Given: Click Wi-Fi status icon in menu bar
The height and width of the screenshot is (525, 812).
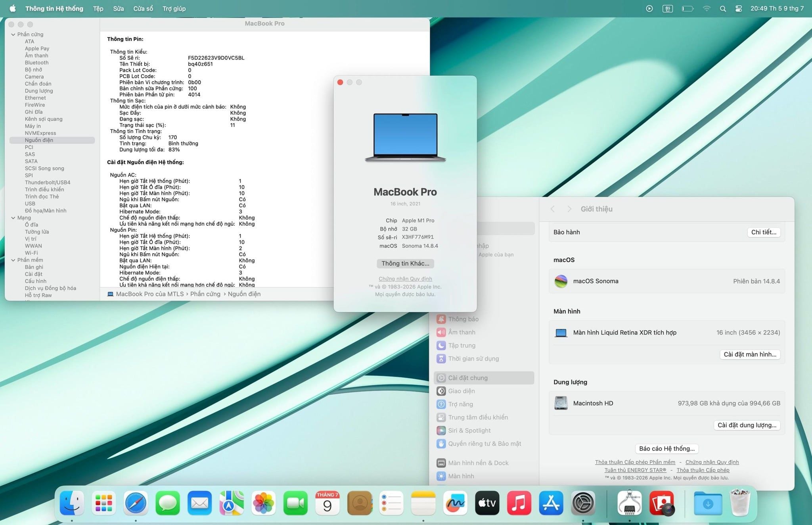Looking at the screenshot, I should click(707, 8).
